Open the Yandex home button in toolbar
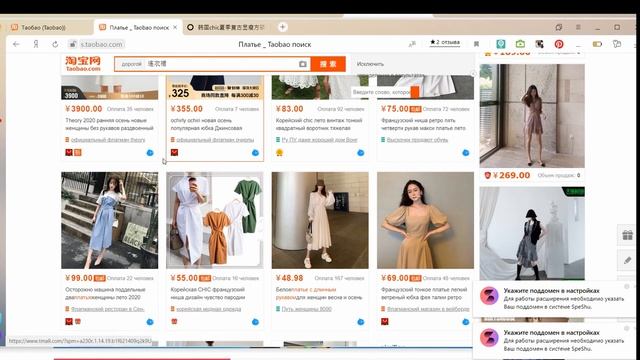The width and height of the screenshot is (640, 360). tap(36, 44)
